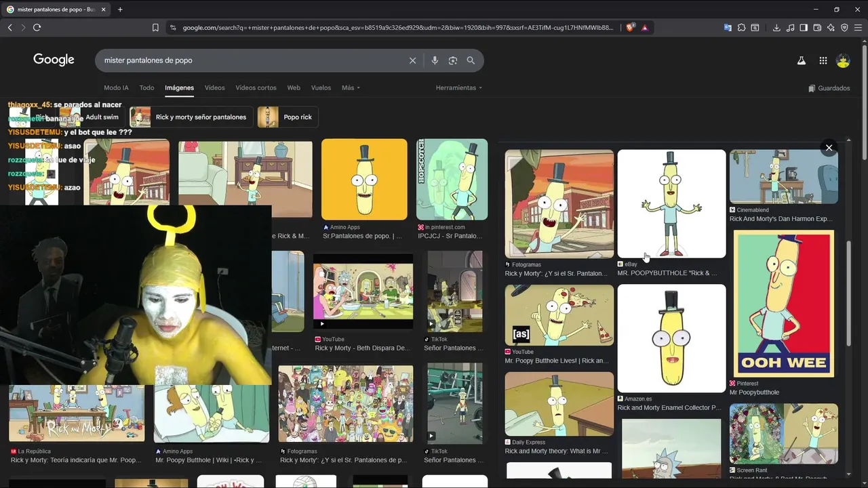
Task: Open the Brave VPN shield icon
Action: coord(844,28)
